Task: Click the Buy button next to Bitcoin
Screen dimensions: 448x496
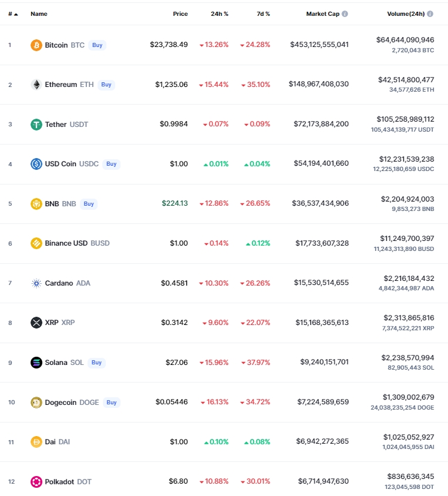Action: coord(97,45)
